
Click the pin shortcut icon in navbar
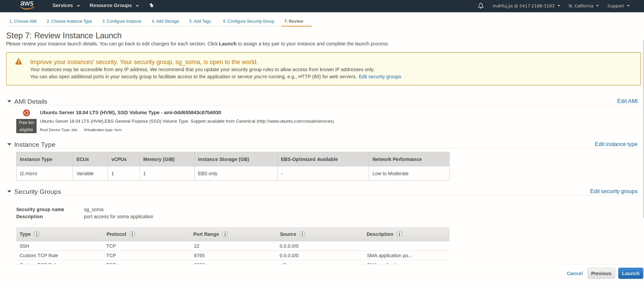(151, 5)
